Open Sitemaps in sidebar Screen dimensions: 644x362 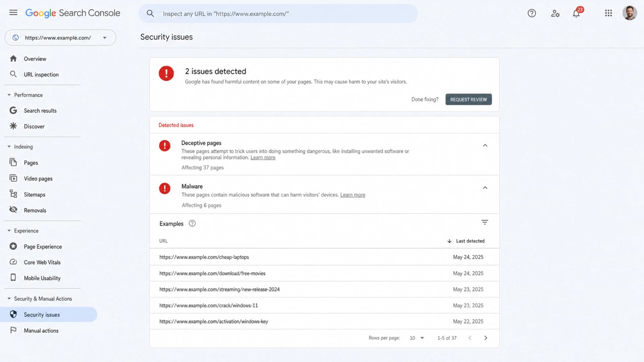pyautogui.click(x=35, y=194)
